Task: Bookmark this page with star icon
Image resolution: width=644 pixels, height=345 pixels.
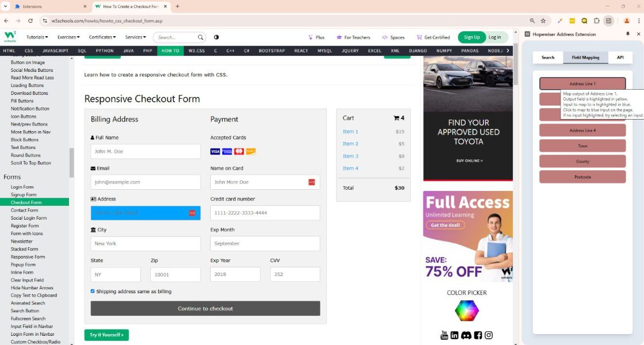Action: [x=543, y=21]
